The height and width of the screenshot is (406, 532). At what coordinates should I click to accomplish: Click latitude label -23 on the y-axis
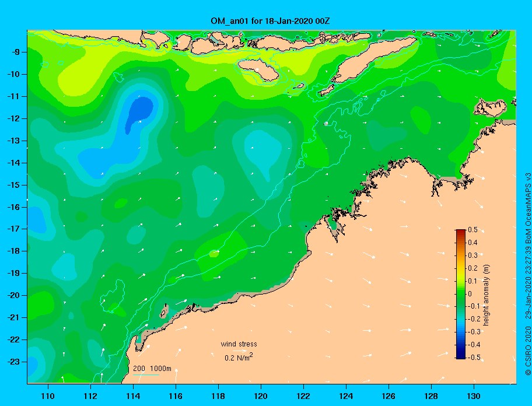pos(13,362)
